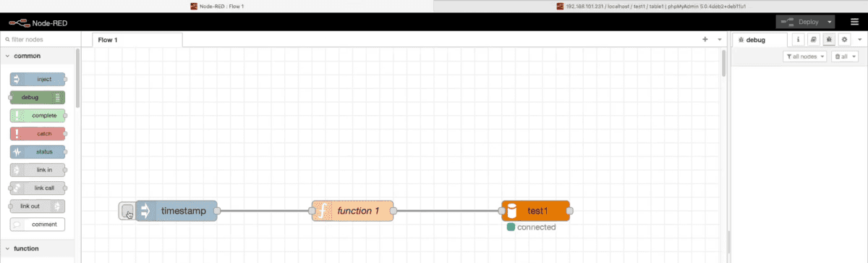
Task: Open the configuration nodes gear icon
Action: tap(844, 41)
